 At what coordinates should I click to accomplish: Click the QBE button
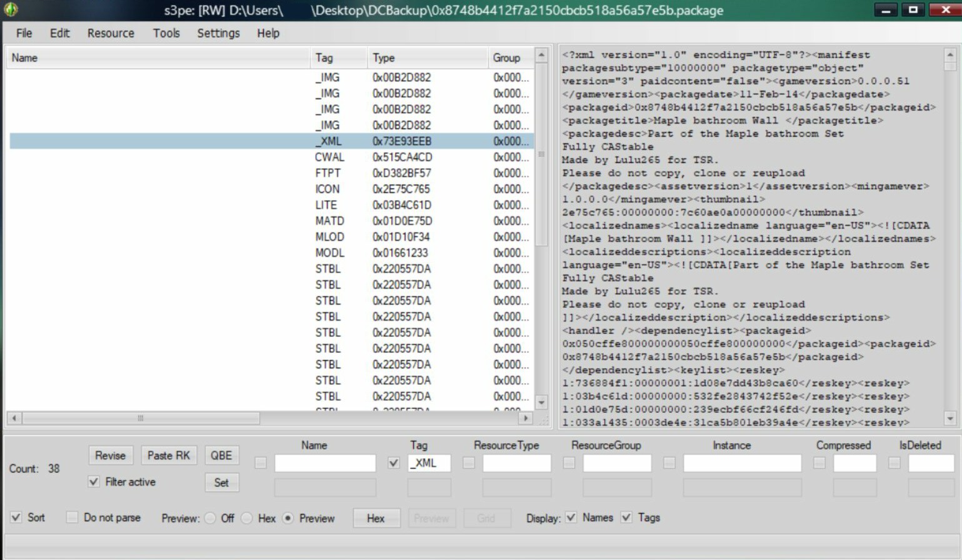pos(221,456)
